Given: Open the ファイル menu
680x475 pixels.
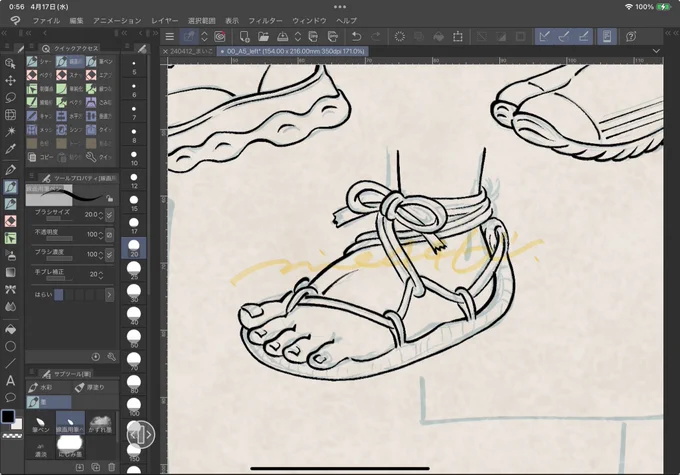Looking at the screenshot, I should click(x=46, y=20).
